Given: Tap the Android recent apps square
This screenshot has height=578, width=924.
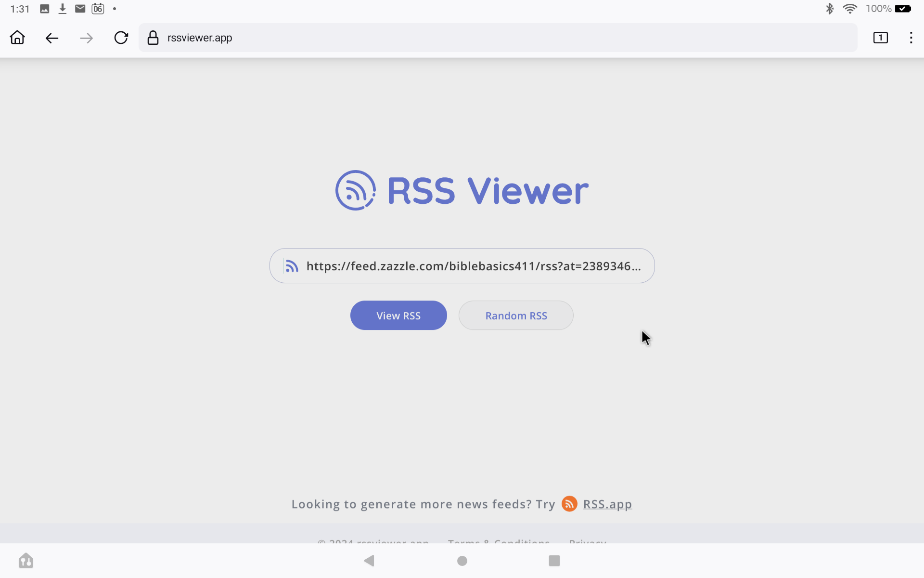Looking at the screenshot, I should (x=554, y=561).
